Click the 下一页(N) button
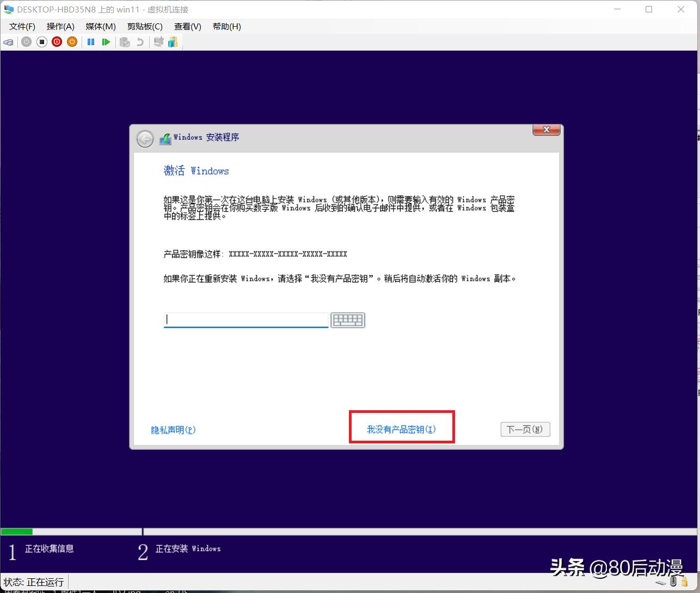 (x=524, y=429)
